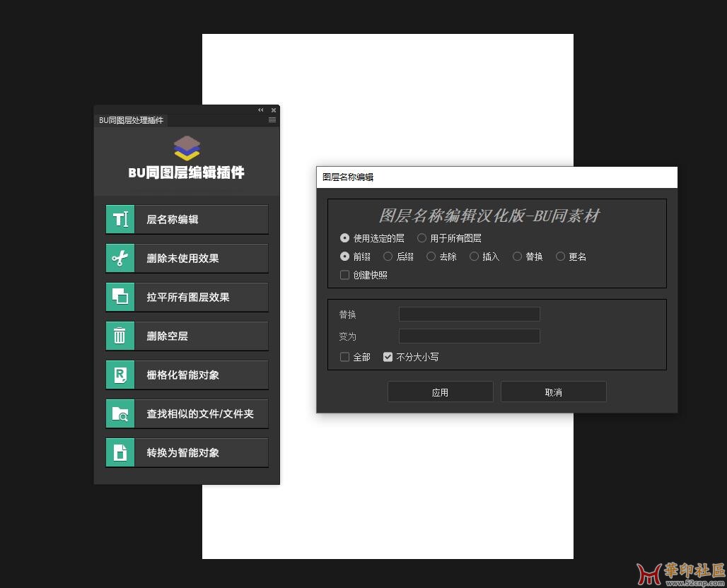Click the trash can icon for 删除空层
727x588 pixels.
pyautogui.click(x=120, y=336)
